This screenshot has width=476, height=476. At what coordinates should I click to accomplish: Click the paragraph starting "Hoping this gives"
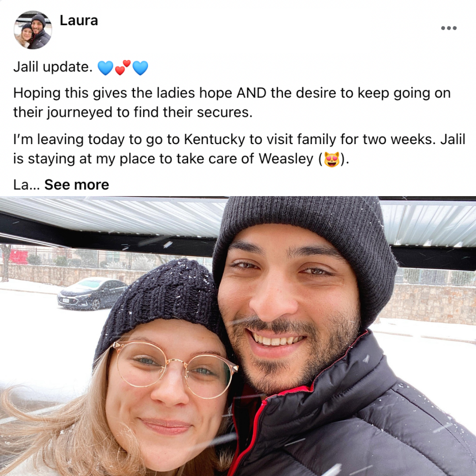232,103
